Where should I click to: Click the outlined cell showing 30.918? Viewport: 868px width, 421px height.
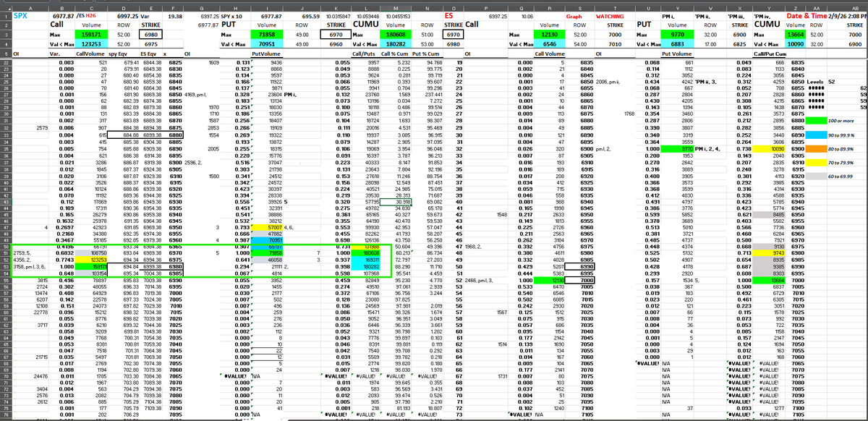tap(397, 202)
